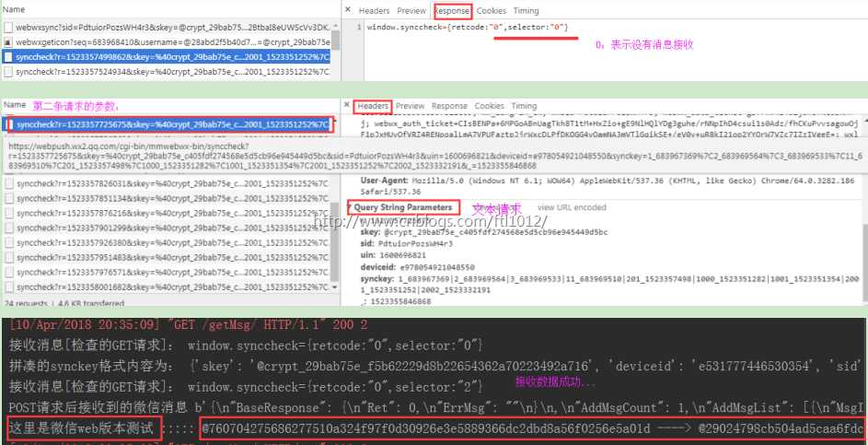Click file icon of synccheck?r=1523357524934 row
The width and height of the screenshot is (868, 445).
click(8, 72)
